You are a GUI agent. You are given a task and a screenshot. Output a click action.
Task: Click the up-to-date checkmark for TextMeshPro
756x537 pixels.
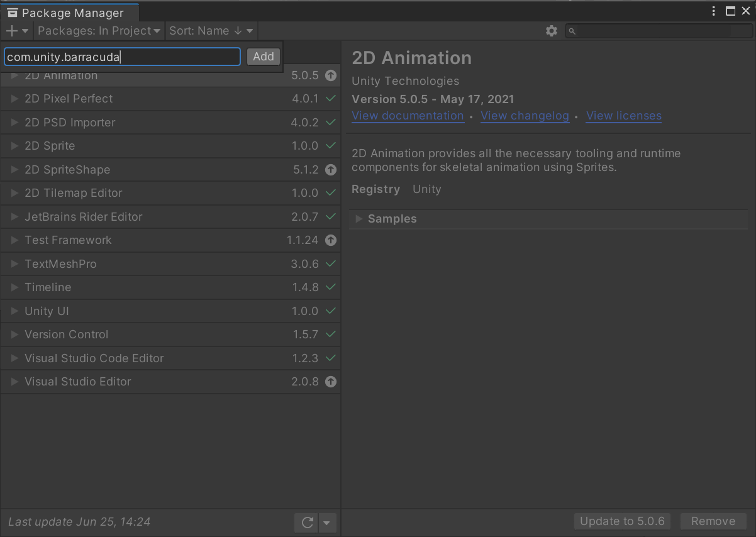tap(331, 264)
